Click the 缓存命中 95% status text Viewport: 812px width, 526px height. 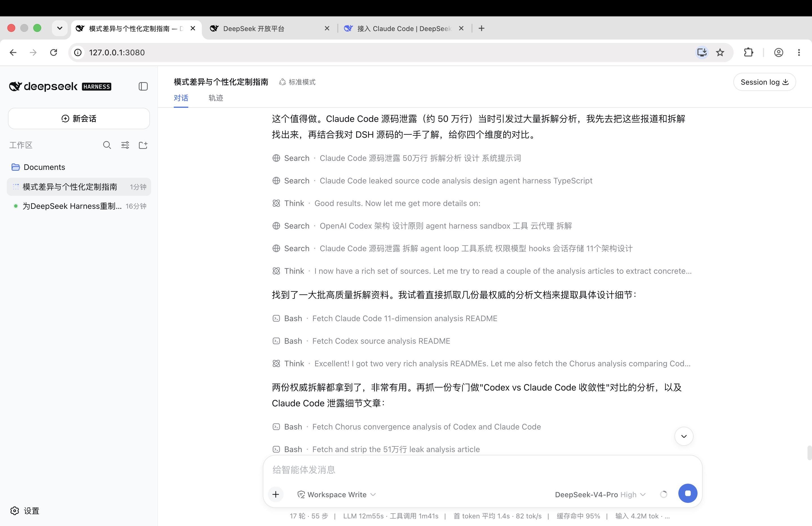point(578,516)
